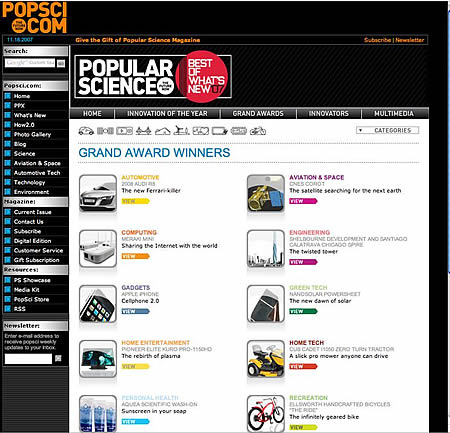
Task: Open the Categories dropdown
Action: (387, 130)
